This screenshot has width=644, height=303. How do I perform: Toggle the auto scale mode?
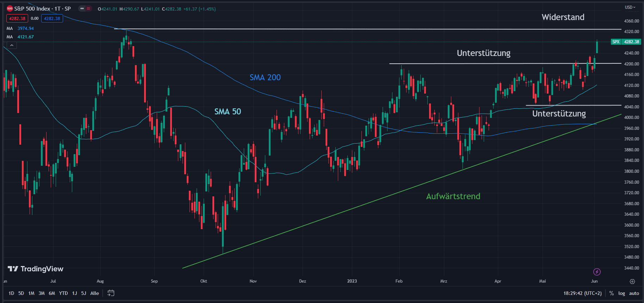point(634,293)
